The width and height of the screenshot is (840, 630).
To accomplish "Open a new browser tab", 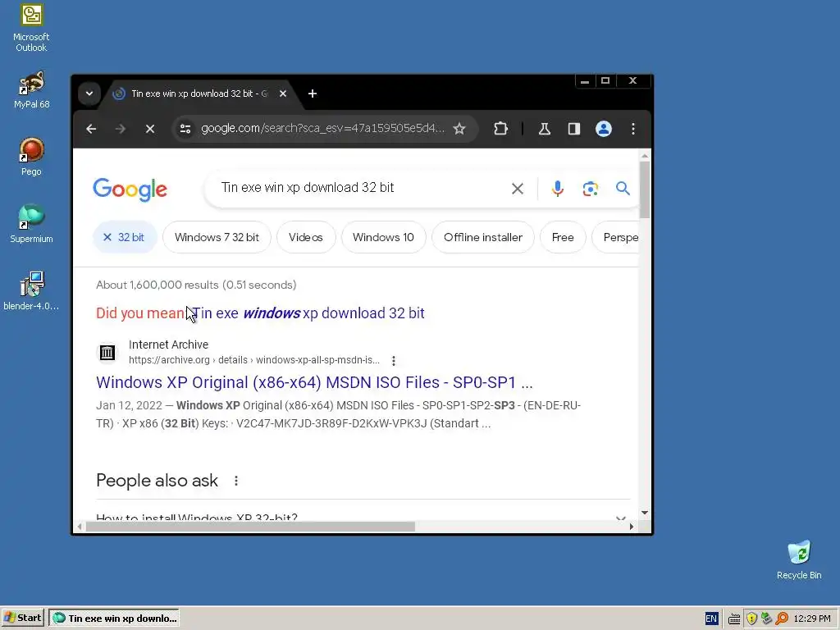I will click(x=313, y=94).
